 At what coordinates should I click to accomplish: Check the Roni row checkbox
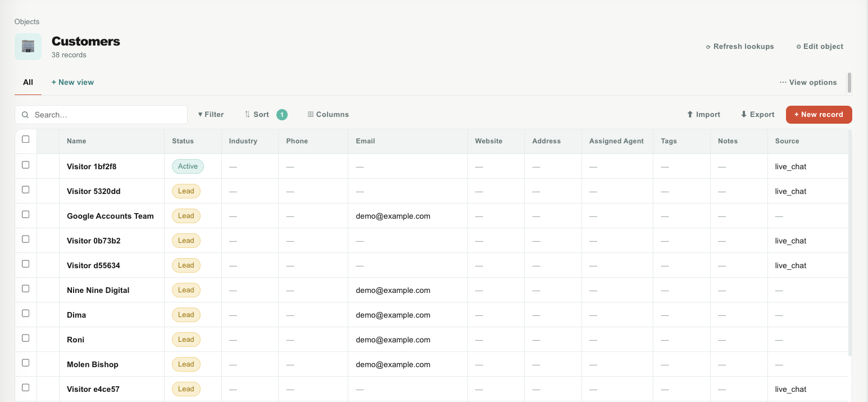[25, 338]
